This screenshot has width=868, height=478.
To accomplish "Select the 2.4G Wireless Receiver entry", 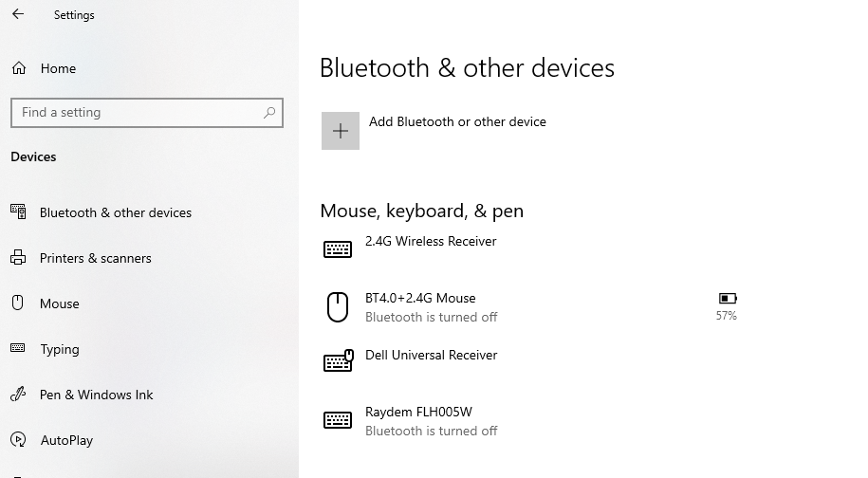I will [x=431, y=242].
